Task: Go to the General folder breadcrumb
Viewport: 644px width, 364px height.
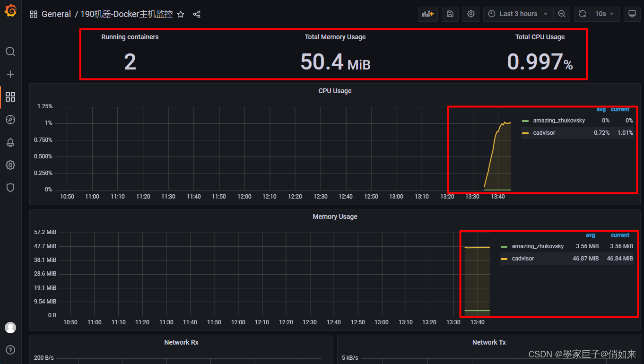Action: tap(56, 14)
